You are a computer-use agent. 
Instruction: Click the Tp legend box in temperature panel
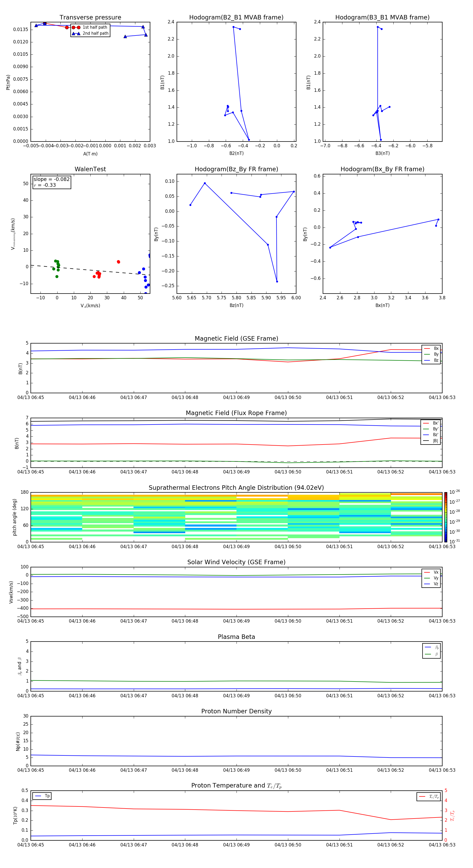tap(42, 796)
